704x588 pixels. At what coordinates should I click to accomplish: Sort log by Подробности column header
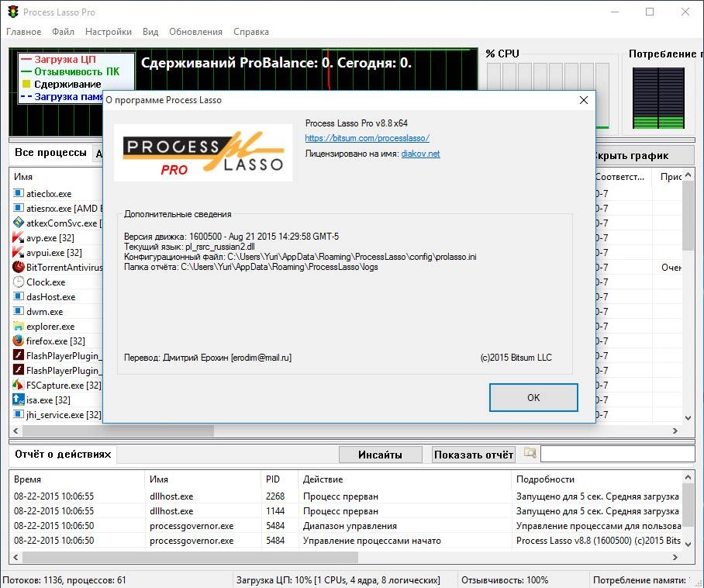(x=597, y=479)
